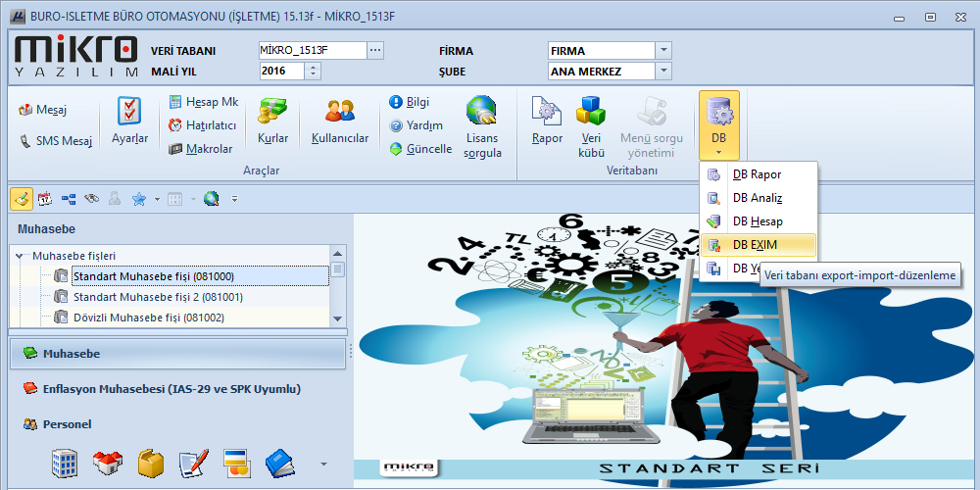The image size is (980, 490).
Task: Open Kullanıcılar users
Action: [340, 122]
